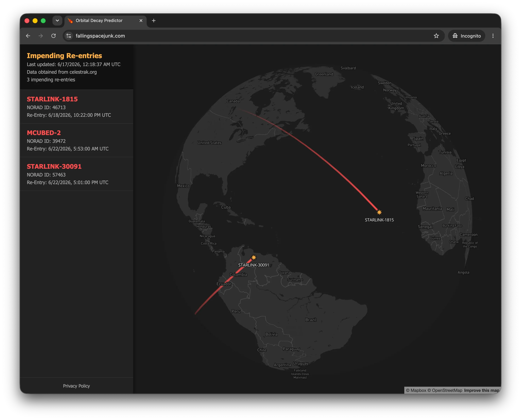Screen dimensions: 521x420
Task: Click the Iceland label on the globe
Action: tap(357, 87)
